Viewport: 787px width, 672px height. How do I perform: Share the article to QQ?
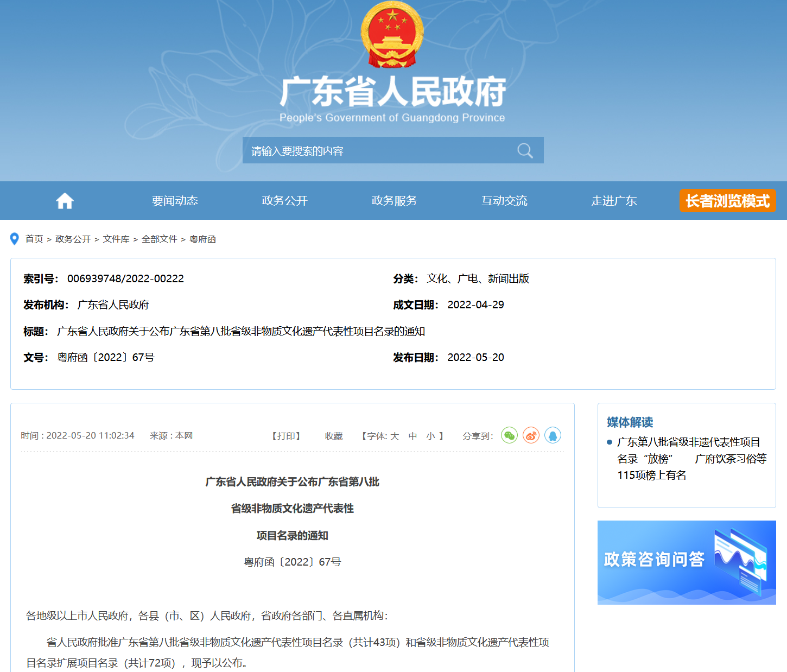553,435
